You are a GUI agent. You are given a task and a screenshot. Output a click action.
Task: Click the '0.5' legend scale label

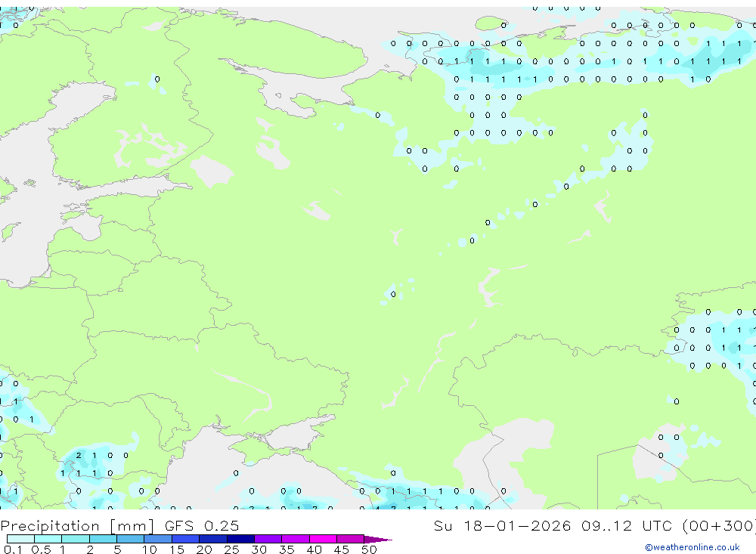pyautogui.click(x=41, y=549)
